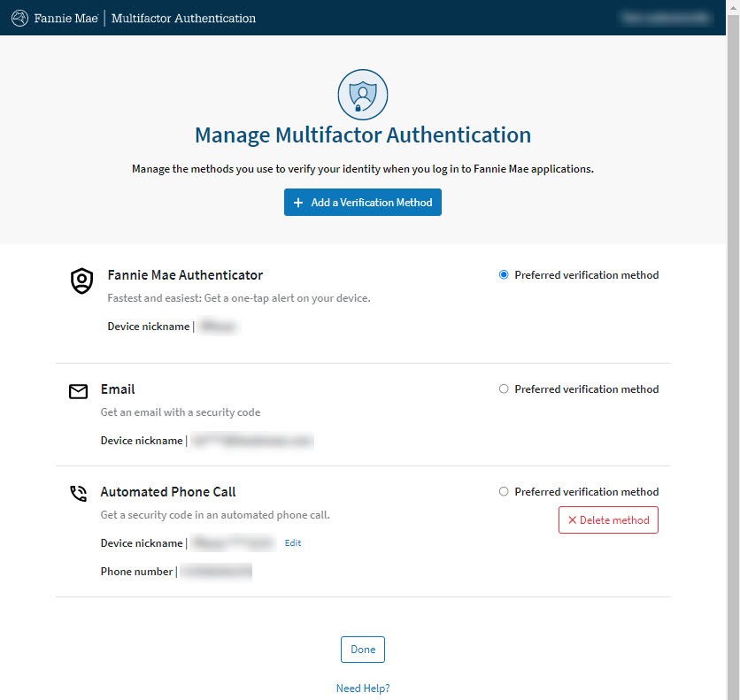Viewport: 740px width, 700px height.
Task: Choose Automated Phone Call as preferred verification method
Action: [504, 492]
